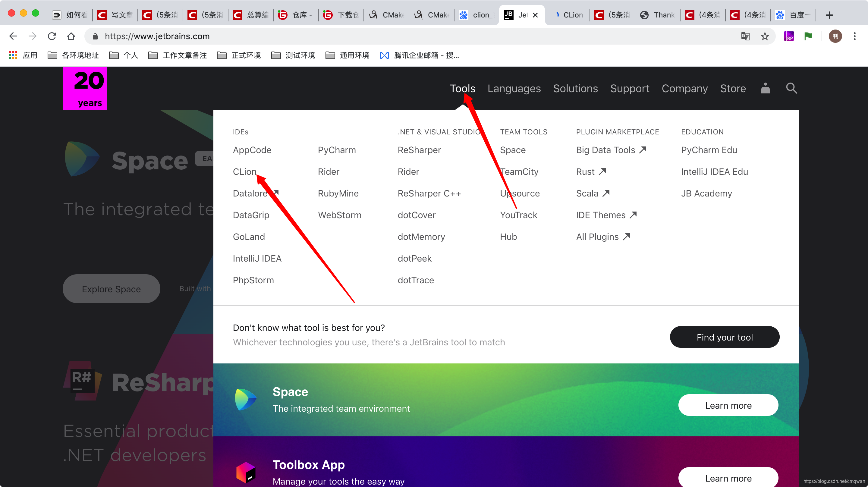Open the IDE Themes plugin link

(606, 215)
